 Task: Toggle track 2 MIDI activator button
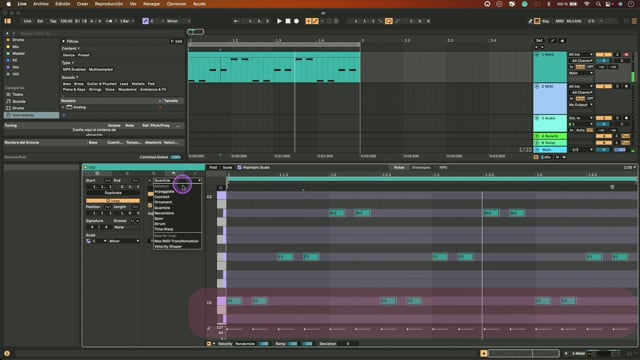point(604,86)
